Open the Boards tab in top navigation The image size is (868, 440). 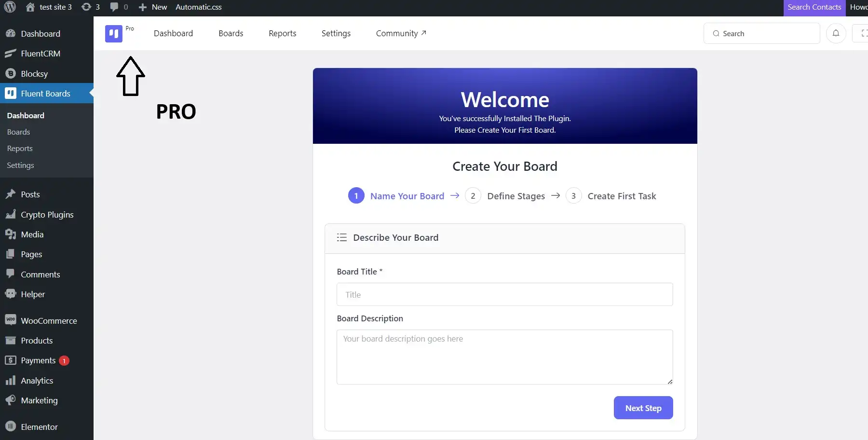[231, 33]
